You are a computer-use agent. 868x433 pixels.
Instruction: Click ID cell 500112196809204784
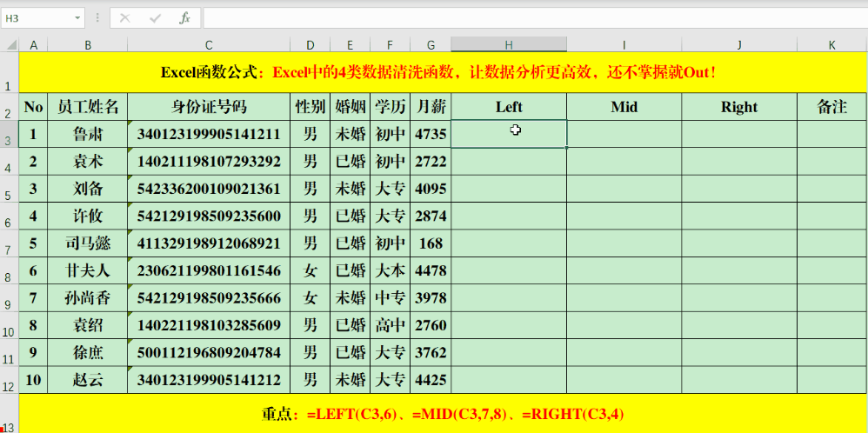209,353
